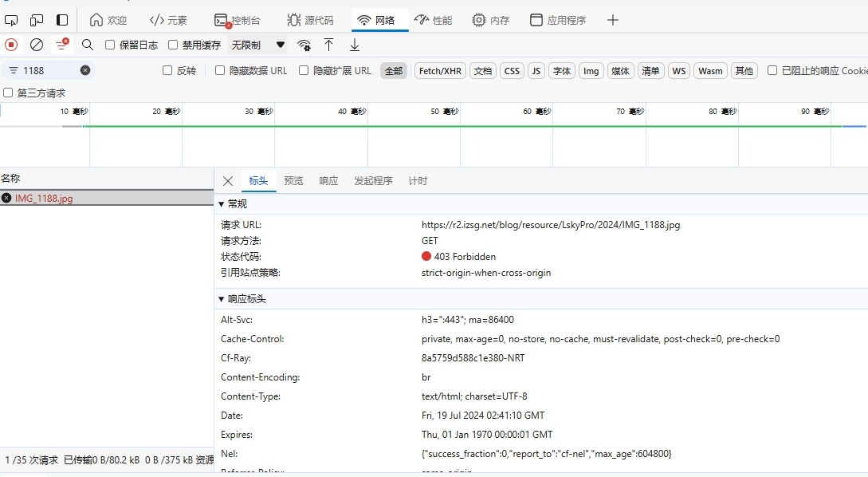Clear the 1188 filter text
This screenshot has height=477, width=868.
coord(85,70)
